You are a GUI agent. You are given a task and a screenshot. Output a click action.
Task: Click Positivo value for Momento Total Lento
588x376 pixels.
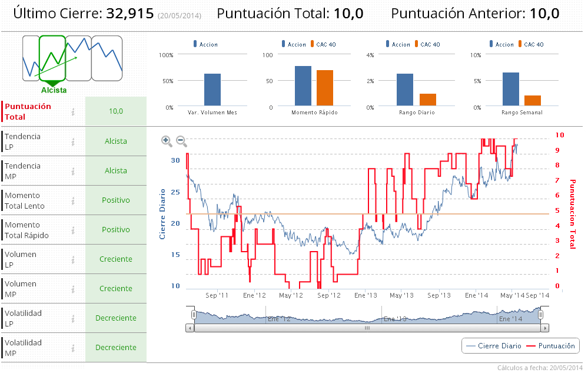116,200
